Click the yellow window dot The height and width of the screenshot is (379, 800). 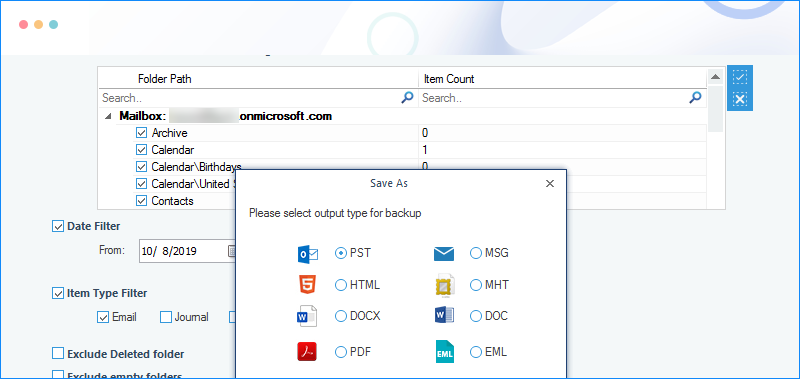pos(38,24)
